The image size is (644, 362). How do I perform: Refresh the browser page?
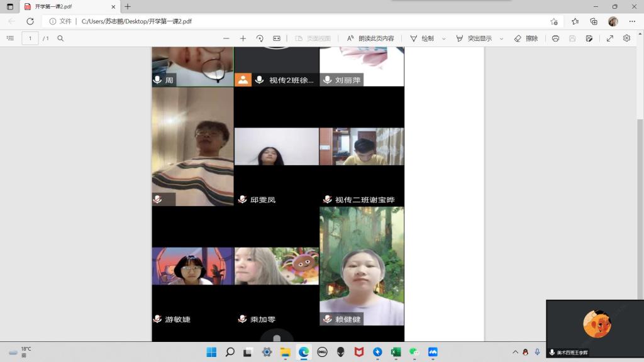pos(30,21)
